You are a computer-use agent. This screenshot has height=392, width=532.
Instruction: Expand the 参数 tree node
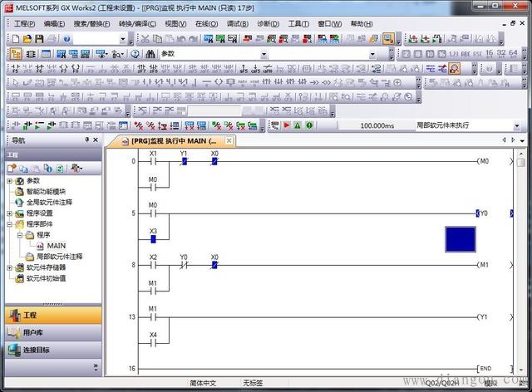(x=10, y=180)
